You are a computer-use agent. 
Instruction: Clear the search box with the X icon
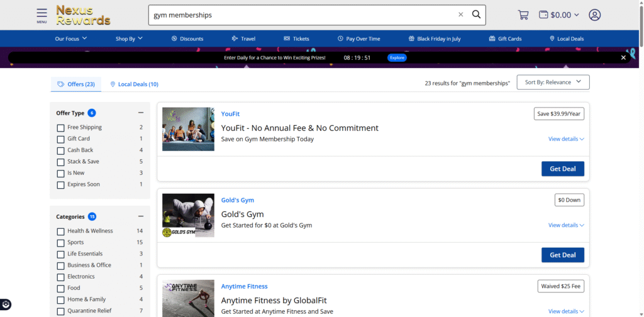click(460, 15)
